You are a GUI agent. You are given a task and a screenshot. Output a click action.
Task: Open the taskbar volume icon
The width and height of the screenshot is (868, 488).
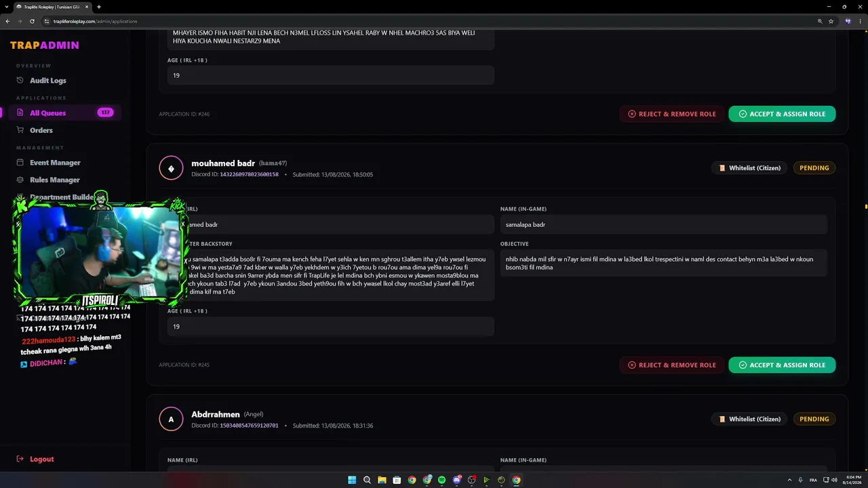834,480
